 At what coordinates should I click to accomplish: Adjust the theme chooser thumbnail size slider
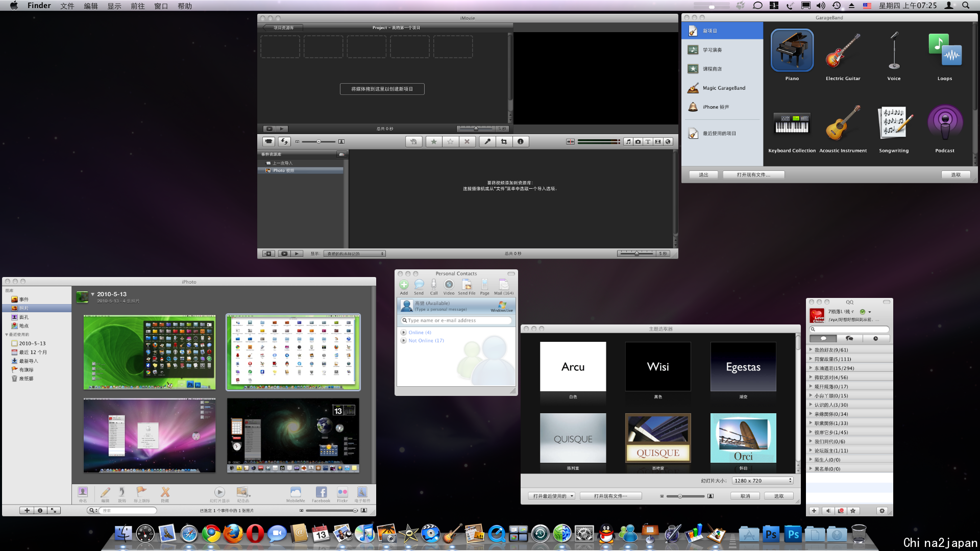tap(687, 496)
